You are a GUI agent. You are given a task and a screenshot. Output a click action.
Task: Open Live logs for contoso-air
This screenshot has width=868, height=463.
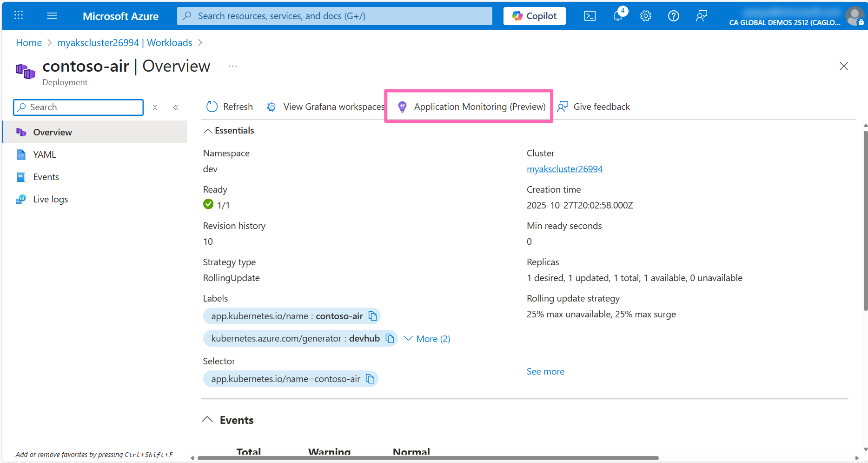pyautogui.click(x=50, y=199)
